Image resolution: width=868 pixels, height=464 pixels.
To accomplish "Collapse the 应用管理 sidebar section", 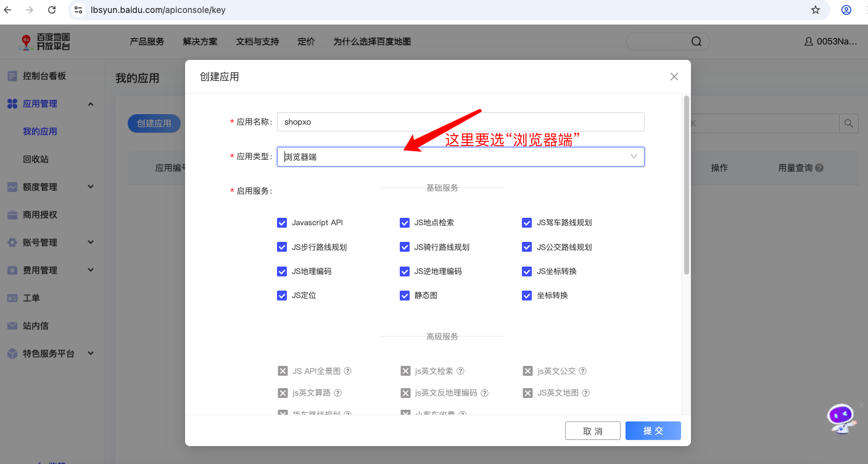I will [x=91, y=104].
